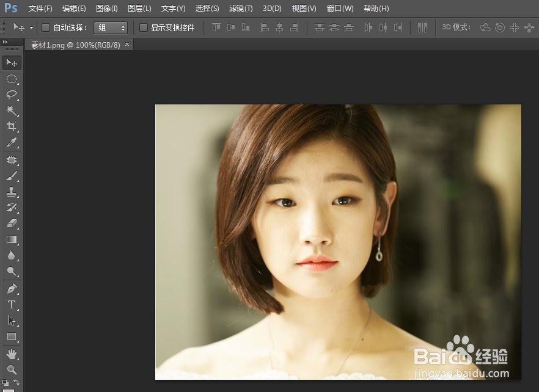The width and height of the screenshot is (539, 392).
Task: Click the distribute vertical centers icon
Action: click(x=334, y=27)
